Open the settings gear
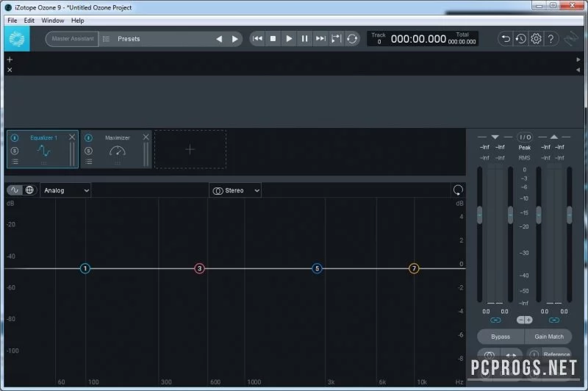 pyautogui.click(x=536, y=39)
